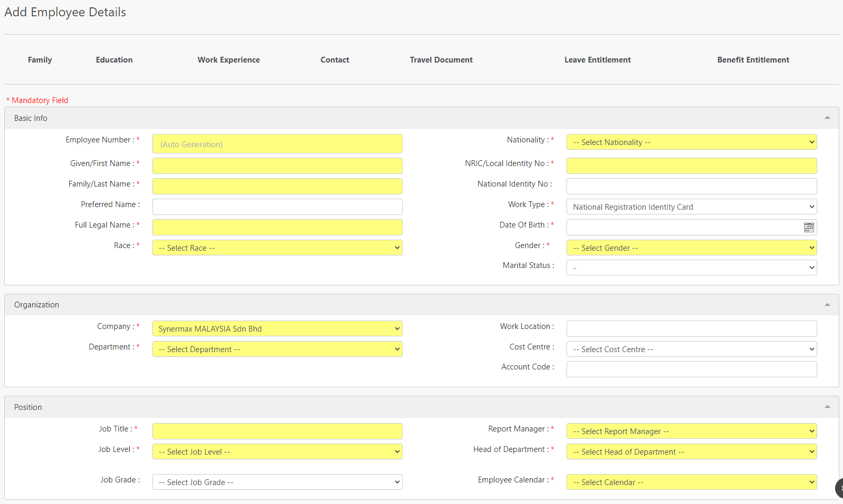Open the Select Gender dropdown
Screen dimensions: 843x504
pyautogui.click(x=692, y=248)
